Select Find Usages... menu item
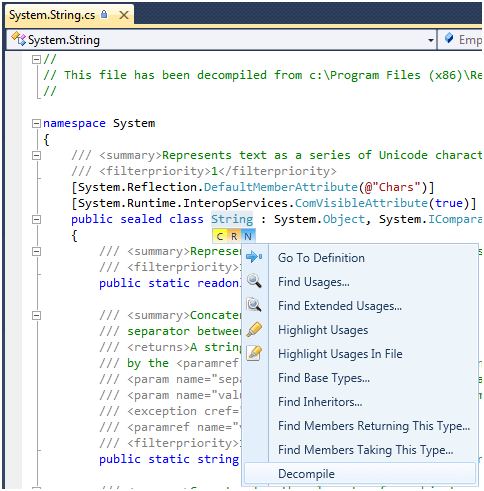The width and height of the screenshot is (484, 491). pyautogui.click(x=360, y=282)
